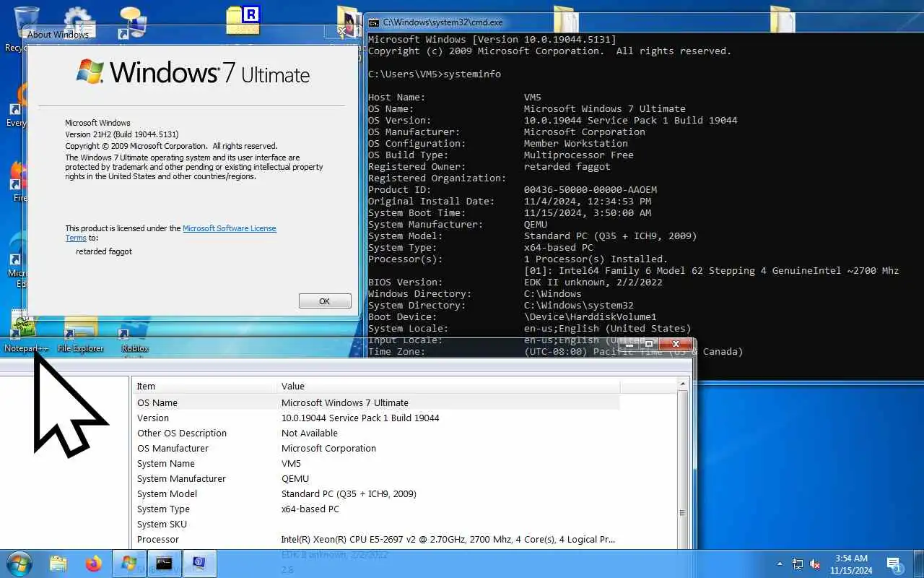
Task: Select the System Model row in System Information
Action: click(x=377, y=493)
